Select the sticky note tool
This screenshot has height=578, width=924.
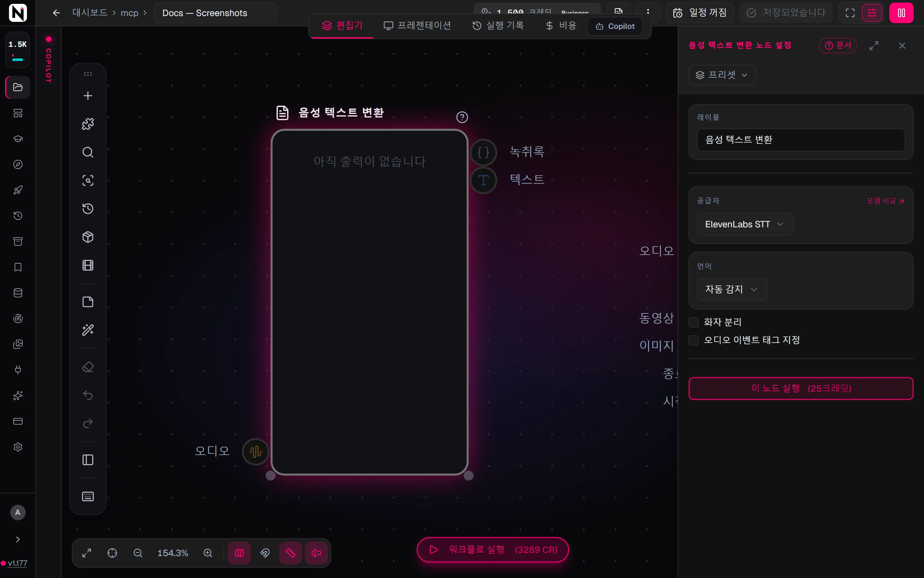88,302
